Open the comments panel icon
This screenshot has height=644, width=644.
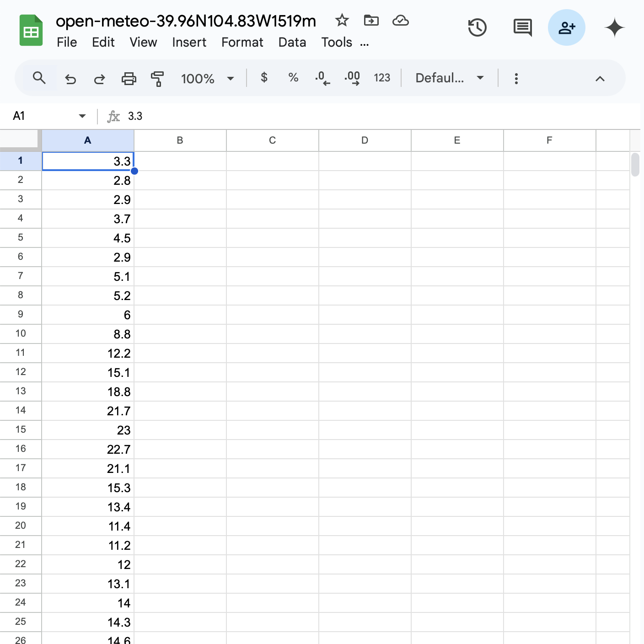click(x=522, y=27)
